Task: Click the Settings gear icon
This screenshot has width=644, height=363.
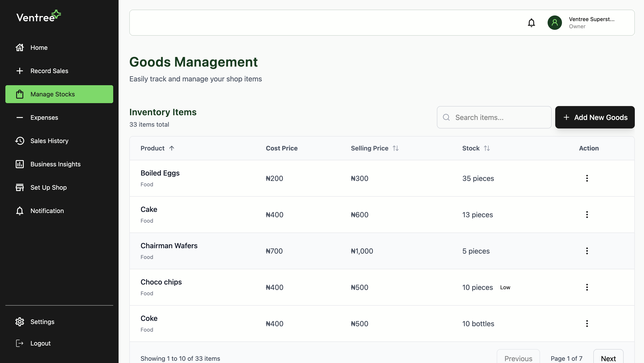Action: (x=20, y=322)
